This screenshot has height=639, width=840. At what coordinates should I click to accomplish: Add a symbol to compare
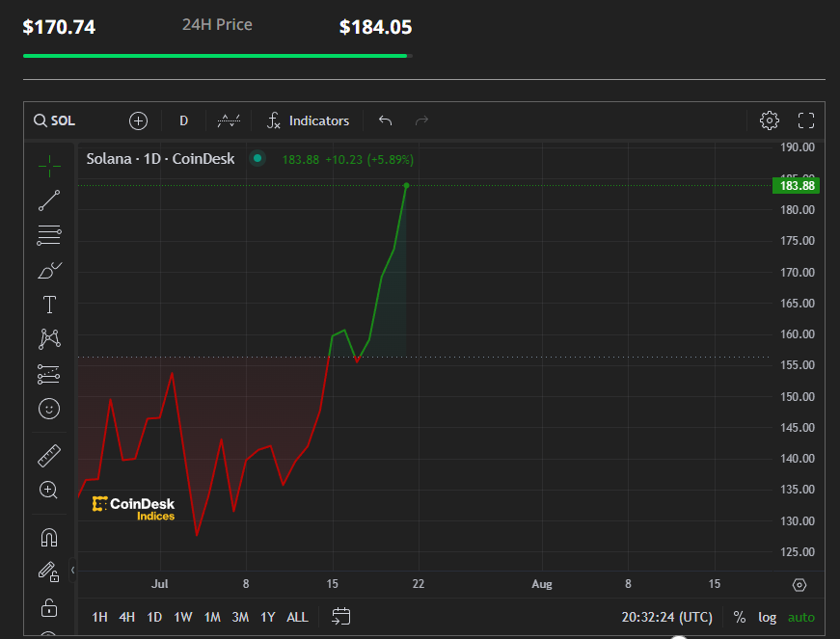point(138,120)
